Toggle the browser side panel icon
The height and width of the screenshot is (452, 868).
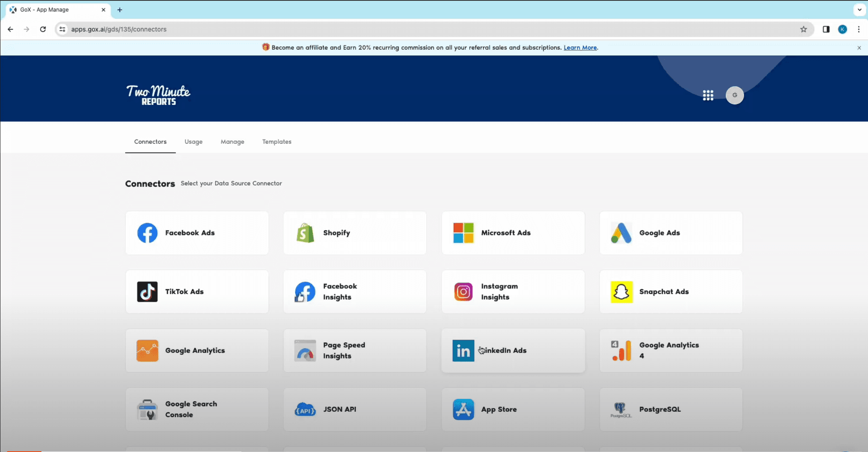click(826, 29)
